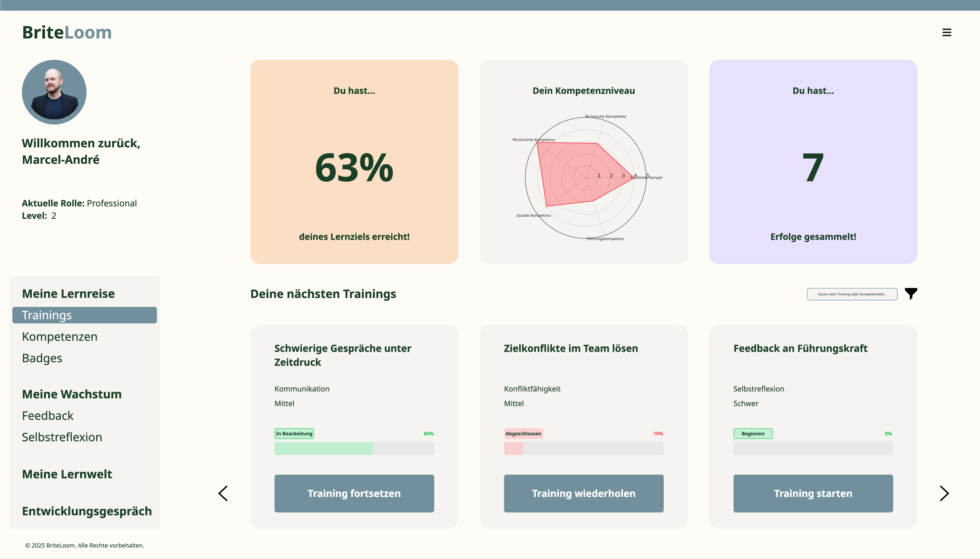Toggle the Beginnen status badge

pos(753,434)
